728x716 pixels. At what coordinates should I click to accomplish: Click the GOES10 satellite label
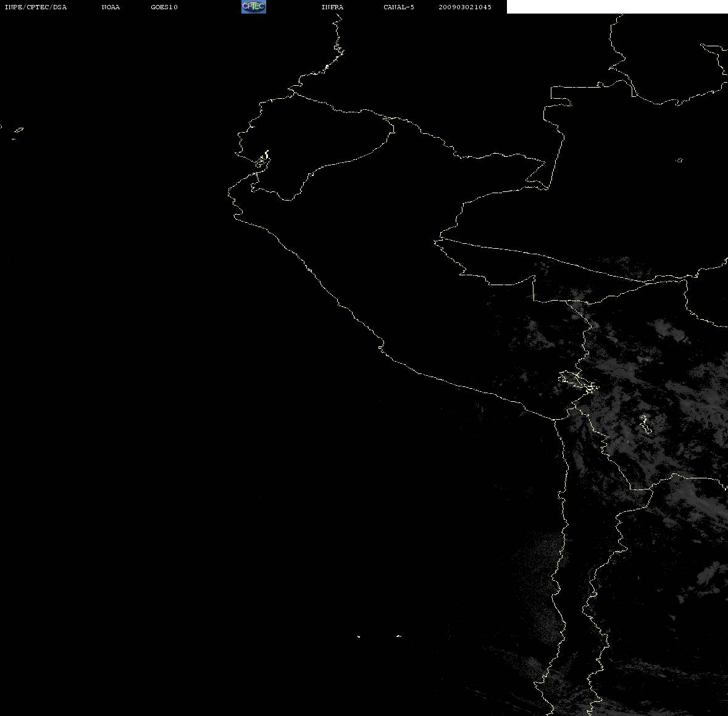tap(164, 7)
